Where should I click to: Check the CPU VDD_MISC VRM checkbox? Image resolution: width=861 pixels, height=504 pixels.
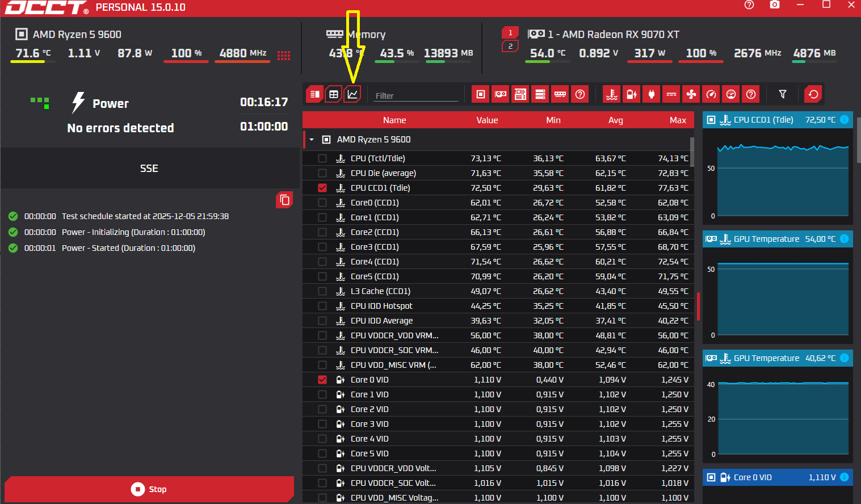click(x=322, y=365)
